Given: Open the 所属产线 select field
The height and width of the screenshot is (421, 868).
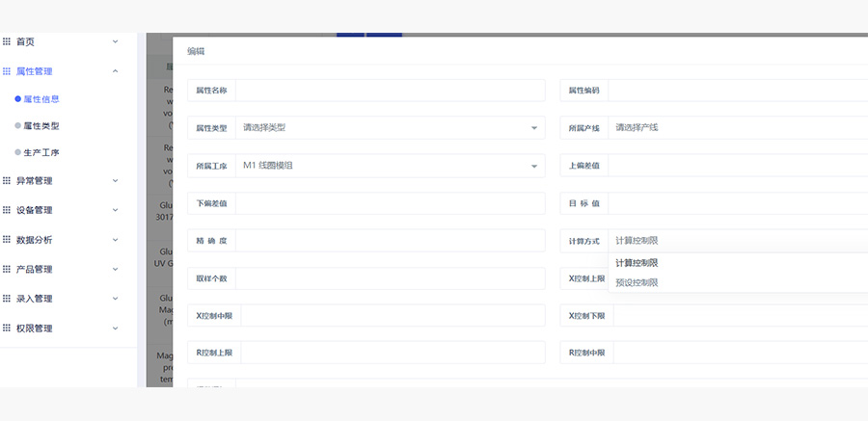Looking at the screenshot, I should 738,128.
